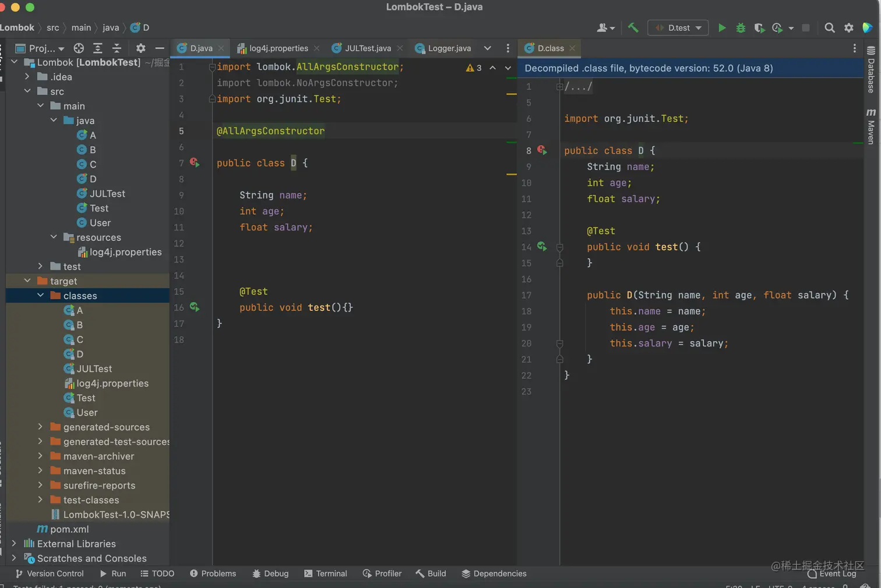The image size is (881, 588).
Task: Click the Stop square button
Action: (806, 27)
